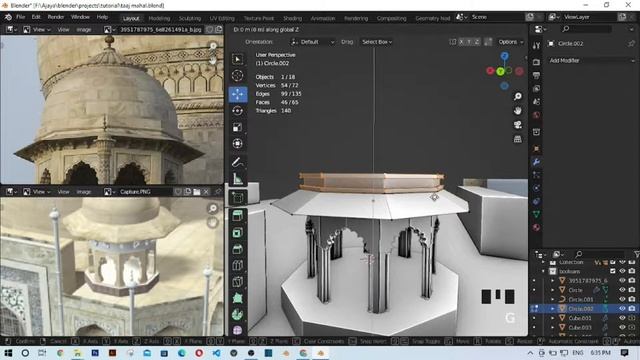Select the Select Box tool in viewport toolbar
The height and width of the screenshot is (360, 640).
[x=238, y=59]
